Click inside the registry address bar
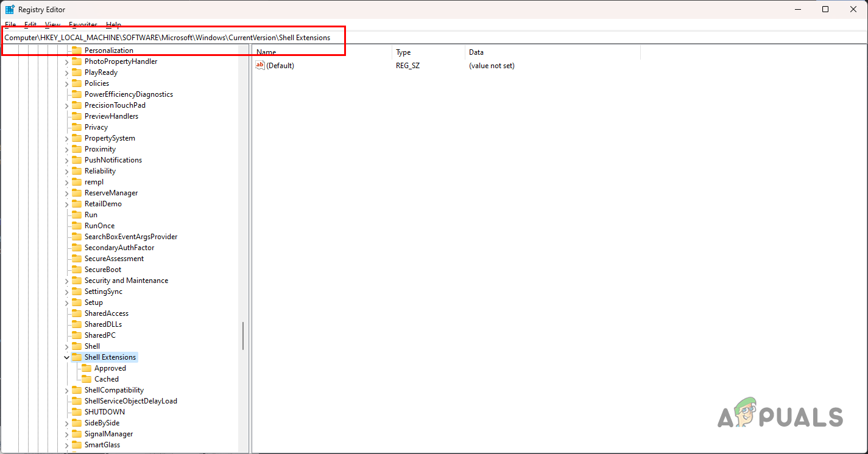This screenshot has width=868, height=454. coord(426,37)
